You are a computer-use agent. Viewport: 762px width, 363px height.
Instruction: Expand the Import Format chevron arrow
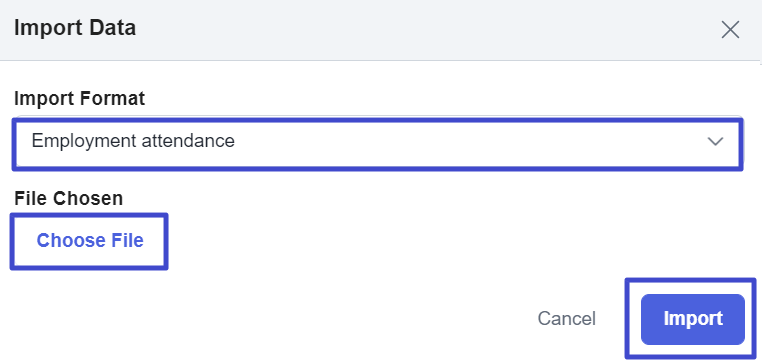[715, 141]
